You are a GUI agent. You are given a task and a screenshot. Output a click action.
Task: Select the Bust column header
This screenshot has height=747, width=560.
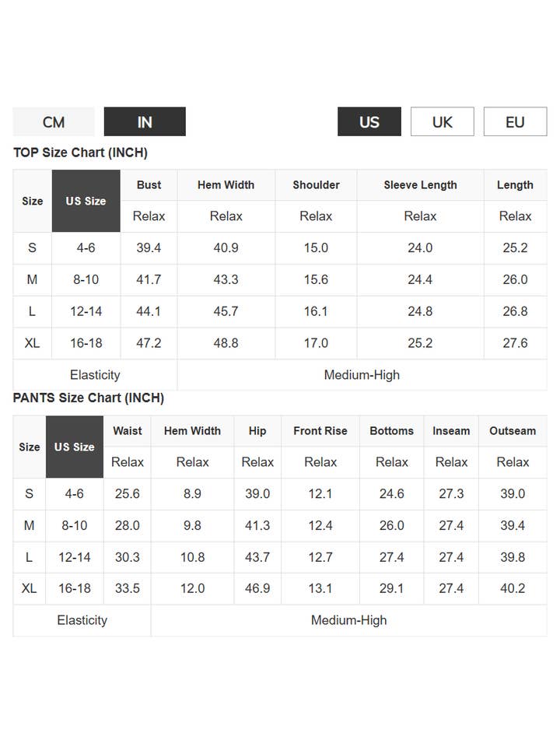pos(149,185)
